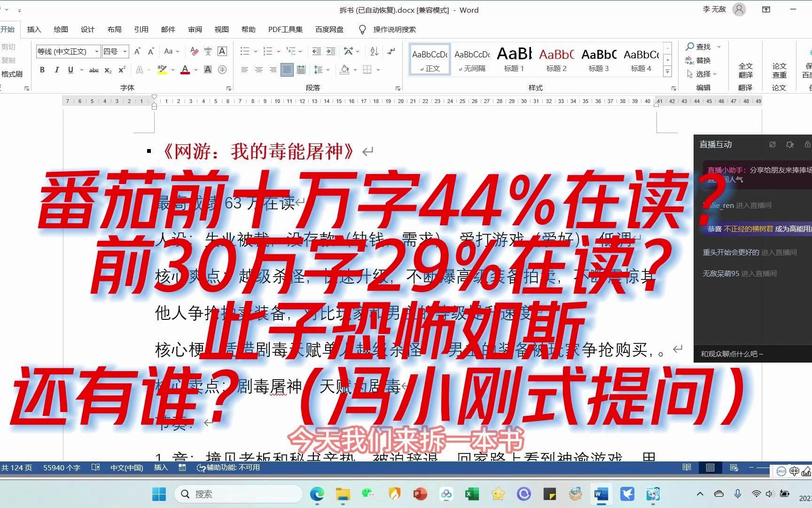812x508 pixels.
Task: Switch to print layout view
Action: (710, 468)
